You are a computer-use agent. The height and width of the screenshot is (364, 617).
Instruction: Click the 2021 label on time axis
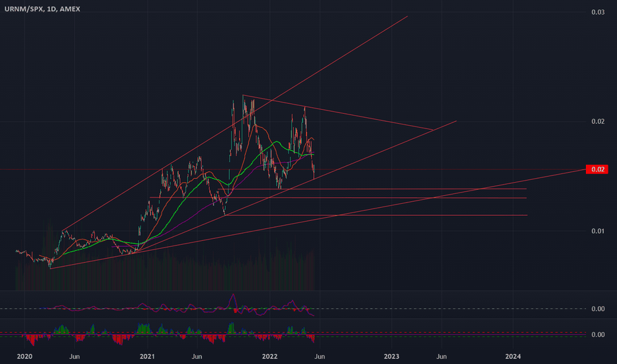click(x=147, y=356)
